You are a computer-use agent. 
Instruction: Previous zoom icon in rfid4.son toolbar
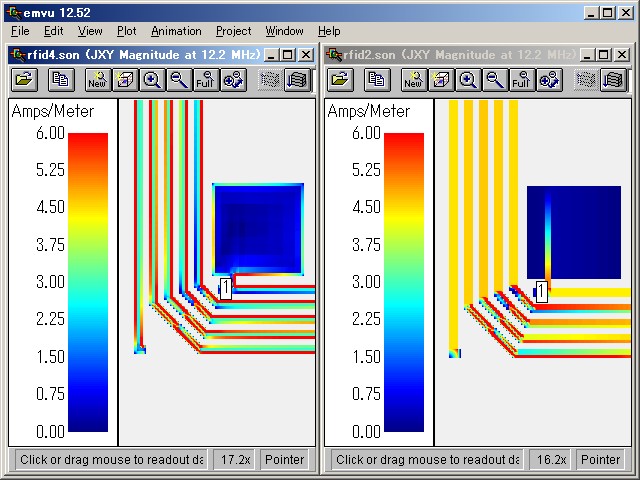(x=233, y=80)
